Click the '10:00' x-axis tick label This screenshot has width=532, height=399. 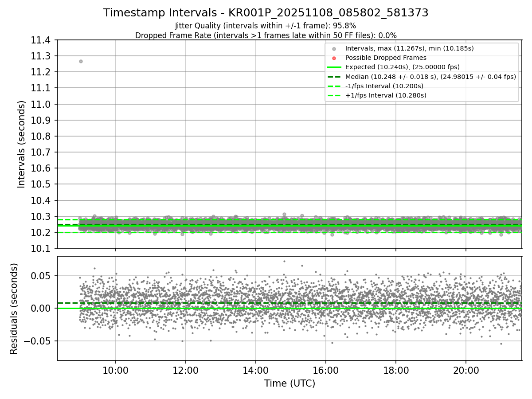pyautogui.click(x=116, y=370)
